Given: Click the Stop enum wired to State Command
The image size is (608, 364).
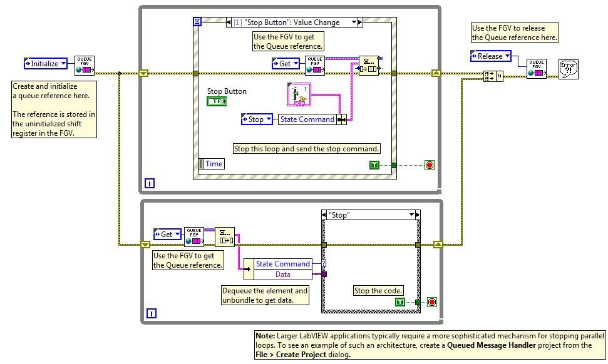Looking at the screenshot, I should [256, 119].
